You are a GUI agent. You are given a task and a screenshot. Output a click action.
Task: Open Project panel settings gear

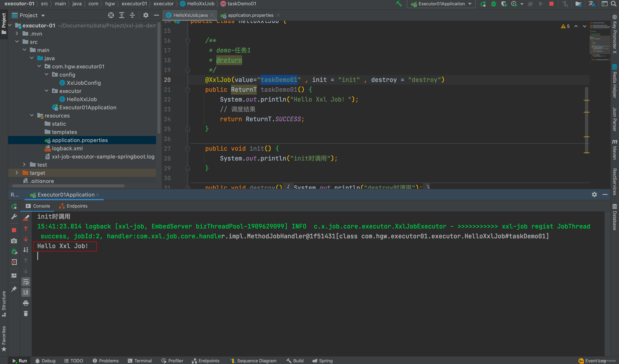146,15
